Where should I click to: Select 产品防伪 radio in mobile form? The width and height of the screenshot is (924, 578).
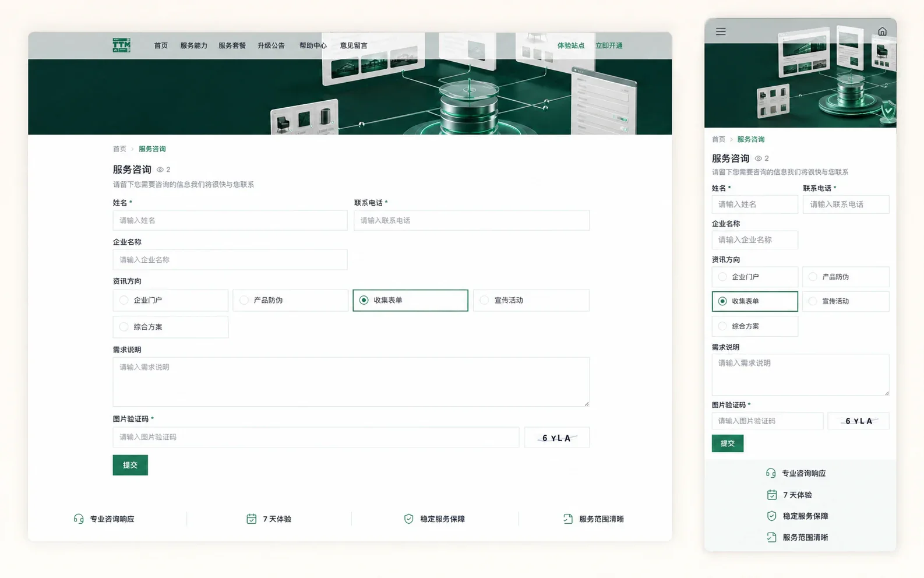pyautogui.click(x=813, y=277)
